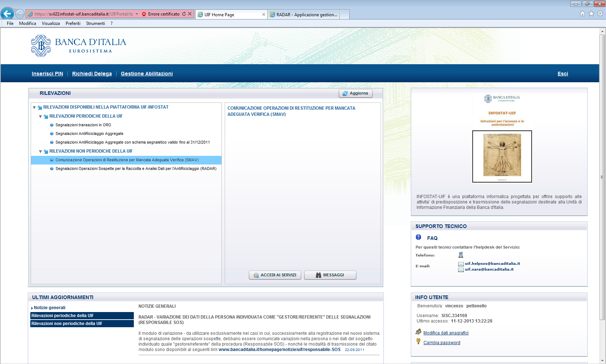The height and width of the screenshot is (364, 606).
Task: Click the Accedi ai Servizi button
Action: point(275,275)
